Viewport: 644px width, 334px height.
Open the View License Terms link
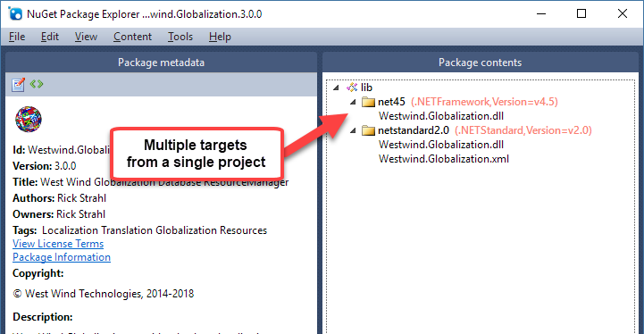(58, 244)
